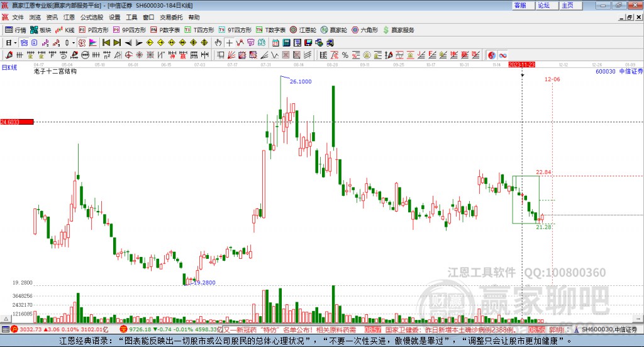Click the percent sign tool icon
The image size is (644, 347).
click(x=345, y=55)
